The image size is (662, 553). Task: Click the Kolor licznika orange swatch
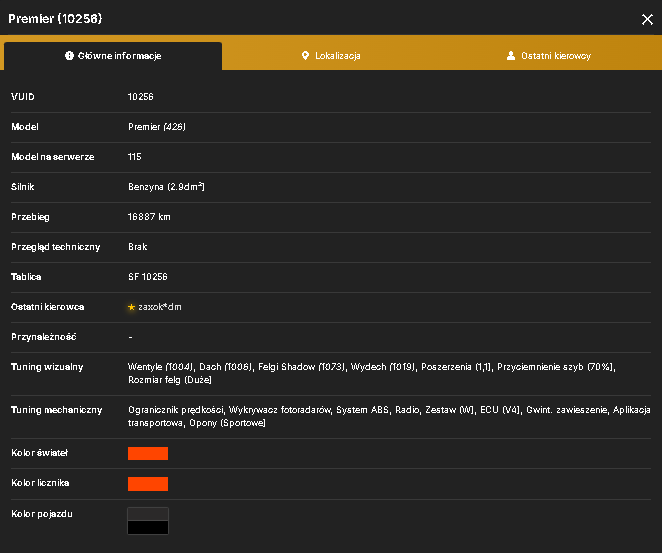pyautogui.click(x=148, y=484)
